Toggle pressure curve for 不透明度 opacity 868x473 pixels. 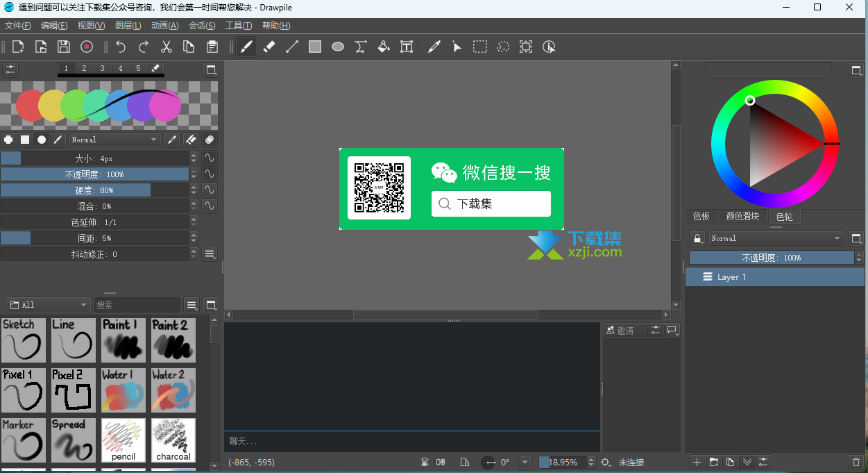point(210,174)
